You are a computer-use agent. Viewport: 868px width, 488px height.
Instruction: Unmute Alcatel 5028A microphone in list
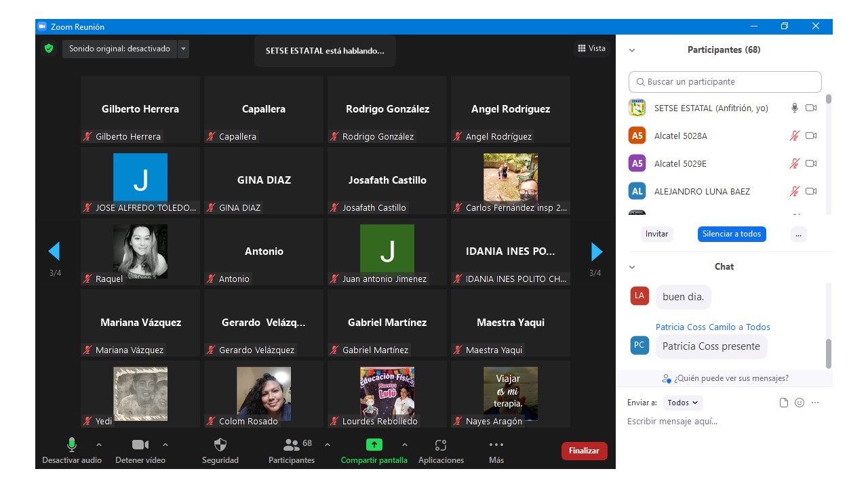pos(795,136)
